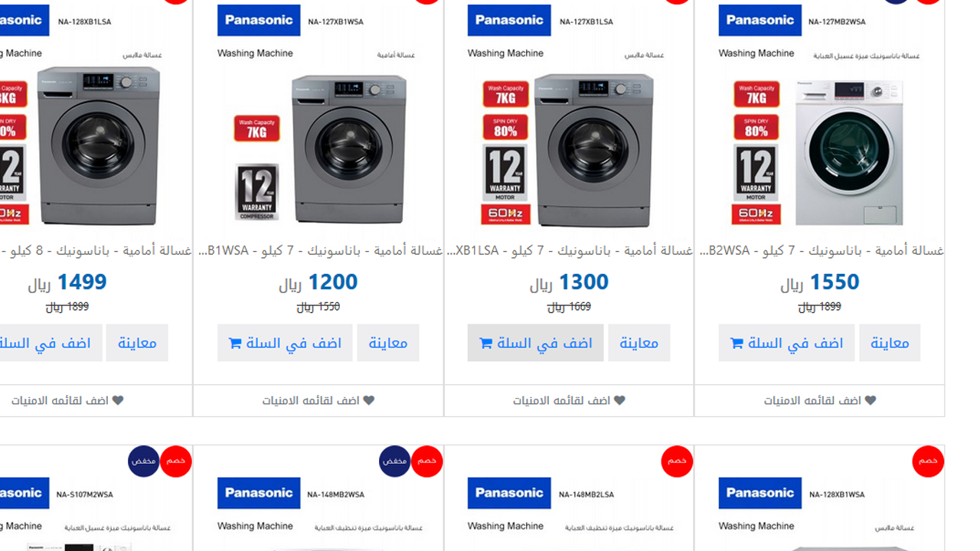Click red خصم badge on NA-148MB2LSA card
The height and width of the screenshot is (551, 980).
pos(677,461)
